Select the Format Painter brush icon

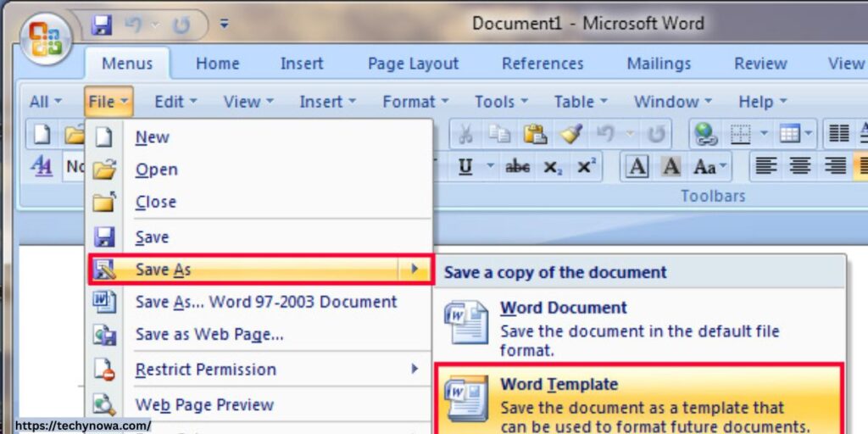click(570, 134)
